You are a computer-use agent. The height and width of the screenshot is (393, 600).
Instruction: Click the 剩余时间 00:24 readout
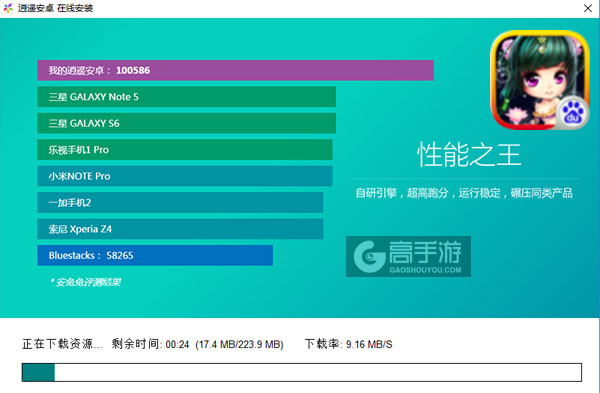[x=150, y=344]
